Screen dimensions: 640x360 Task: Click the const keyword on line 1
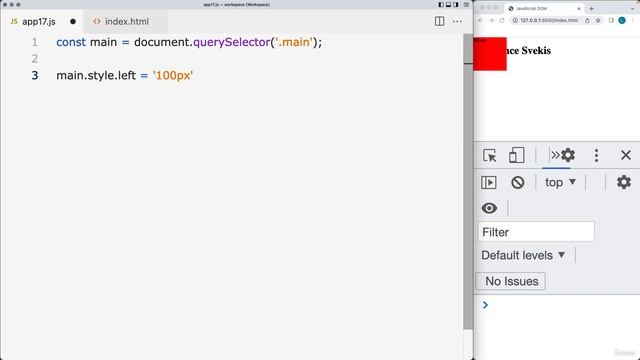click(x=71, y=42)
